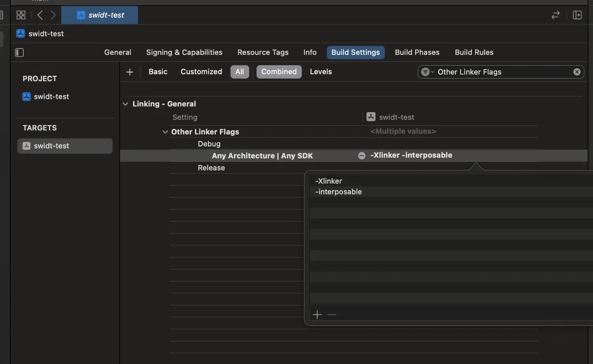The height and width of the screenshot is (364, 593).
Task: Select swidt-test under PROJECT
Action: pos(51,97)
